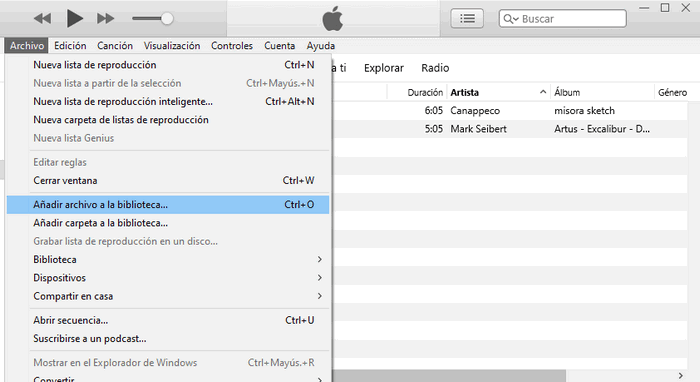
Task: Choose Suscribirse a un podcast
Action: point(168,339)
